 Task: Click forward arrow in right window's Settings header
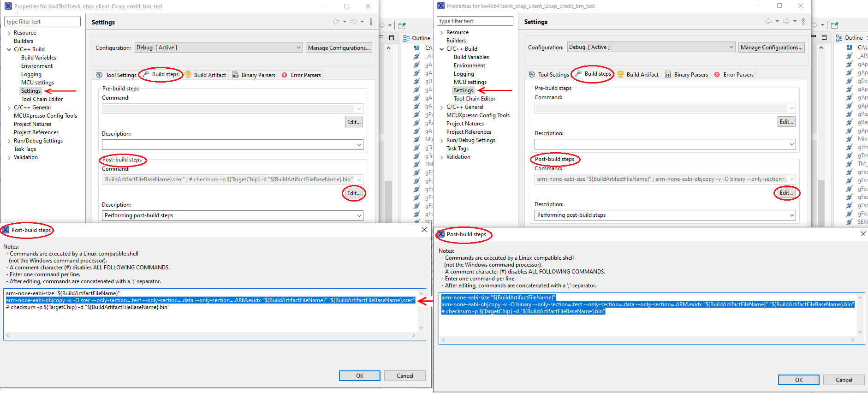[786, 21]
